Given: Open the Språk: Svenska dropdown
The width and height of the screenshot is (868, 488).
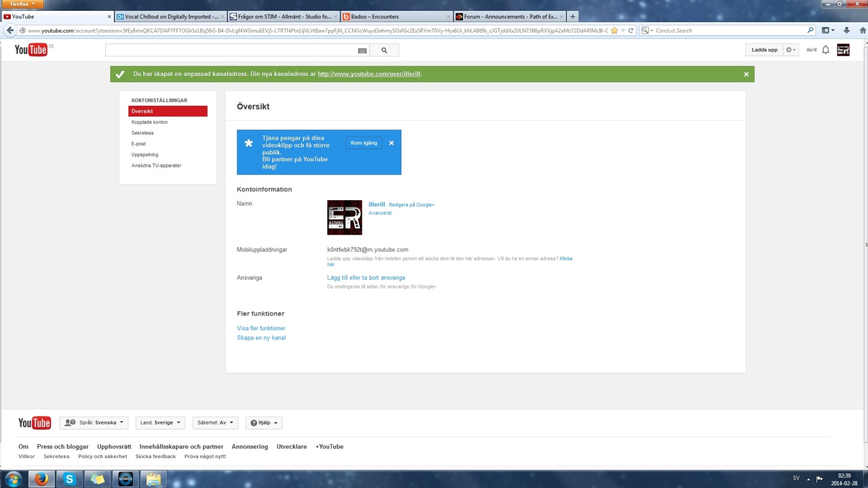Looking at the screenshot, I should [x=94, y=423].
